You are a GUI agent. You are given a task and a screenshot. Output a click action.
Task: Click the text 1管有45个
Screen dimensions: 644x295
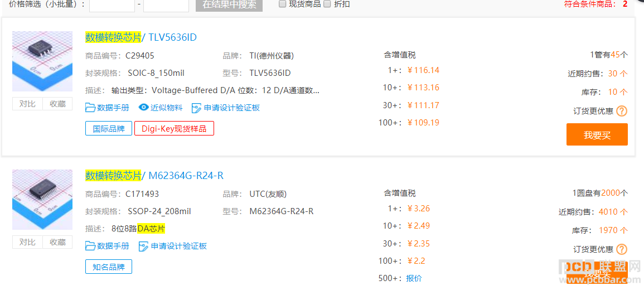pos(609,55)
